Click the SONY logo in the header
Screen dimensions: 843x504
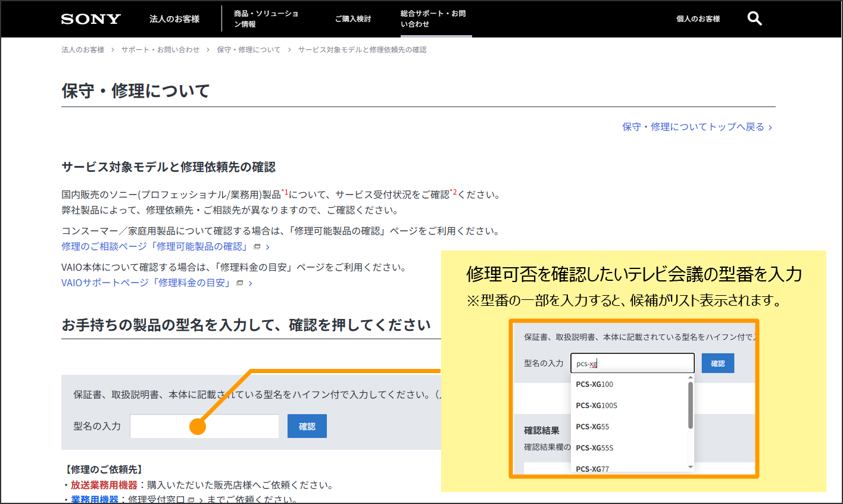[x=91, y=19]
